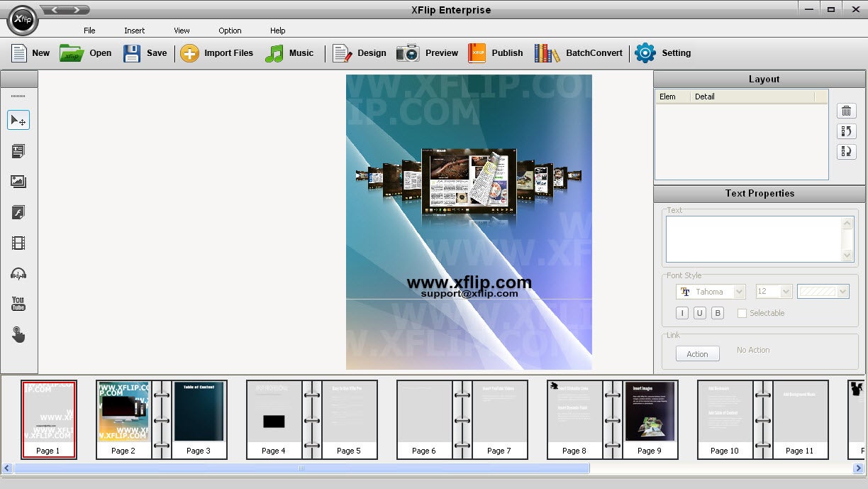Click the New document icon

coord(19,53)
